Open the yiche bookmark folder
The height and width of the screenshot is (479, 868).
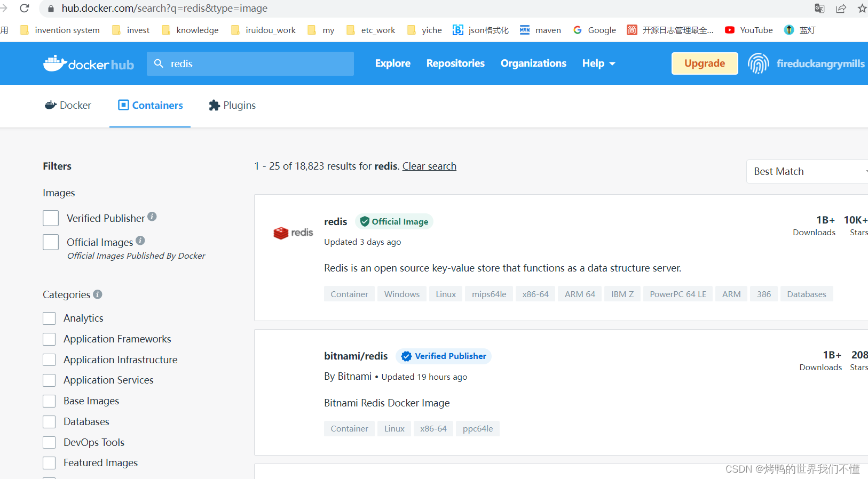click(x=424, y=30)
